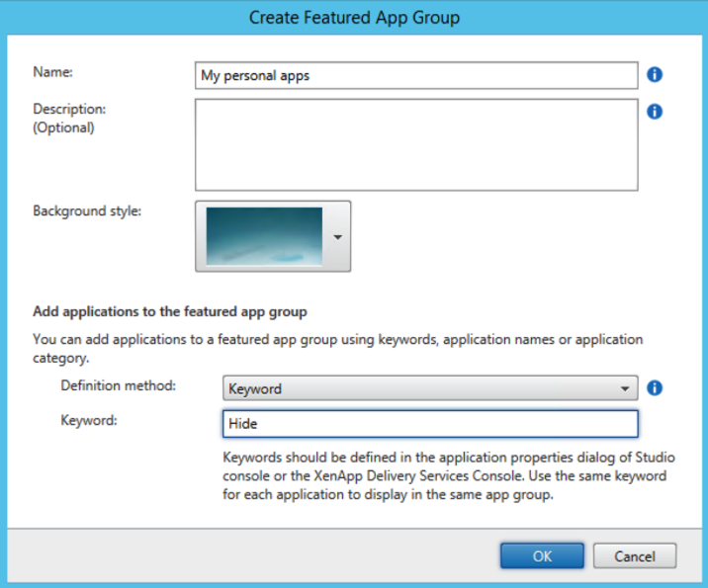Click the Background style: label

(87, 210)
